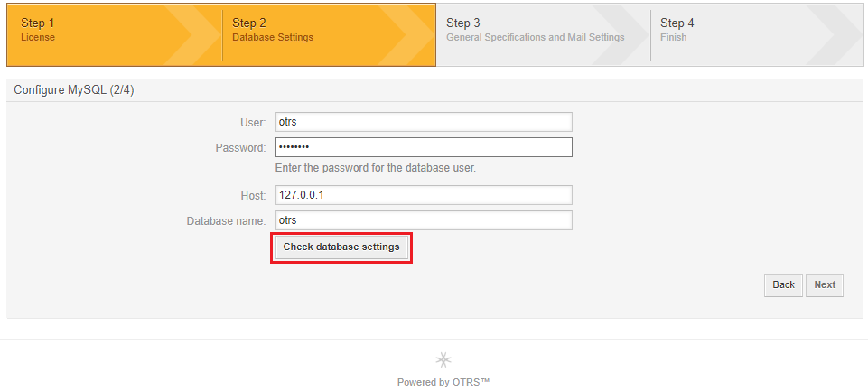
Task: Select the Host field containing 127.0.0.1
Action: pyautogui.click(x=424, y=195)
